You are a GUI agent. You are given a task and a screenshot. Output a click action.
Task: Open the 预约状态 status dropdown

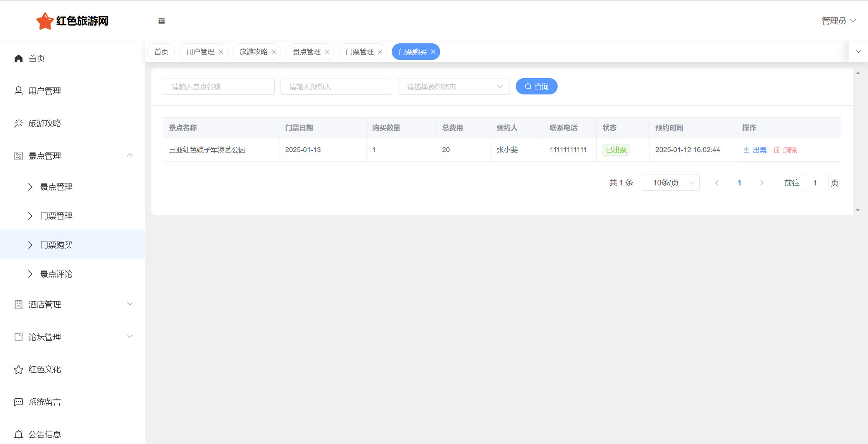click(453, 87)
